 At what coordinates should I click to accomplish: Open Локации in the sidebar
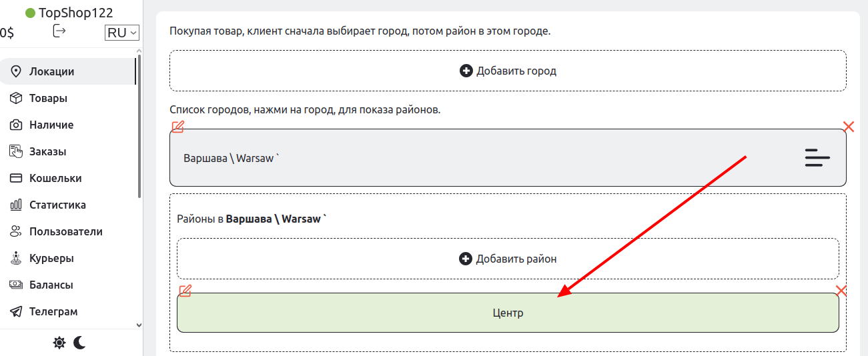51,71
